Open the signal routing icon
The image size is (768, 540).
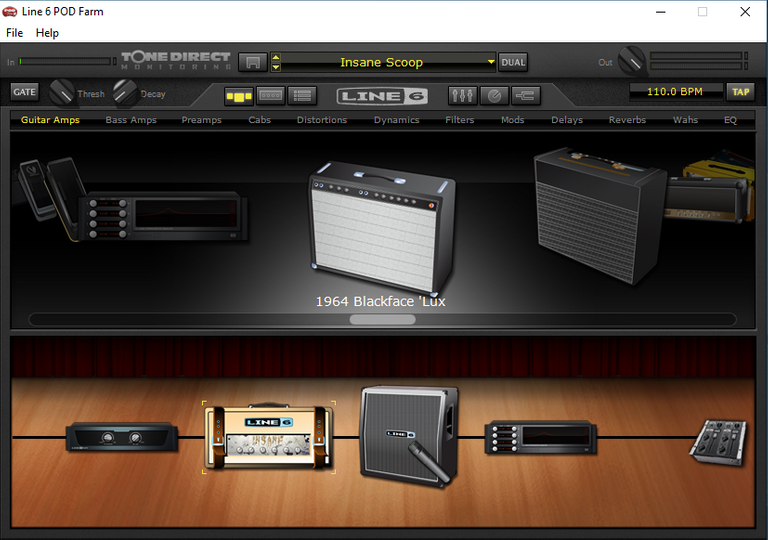(x=526, y=96)
